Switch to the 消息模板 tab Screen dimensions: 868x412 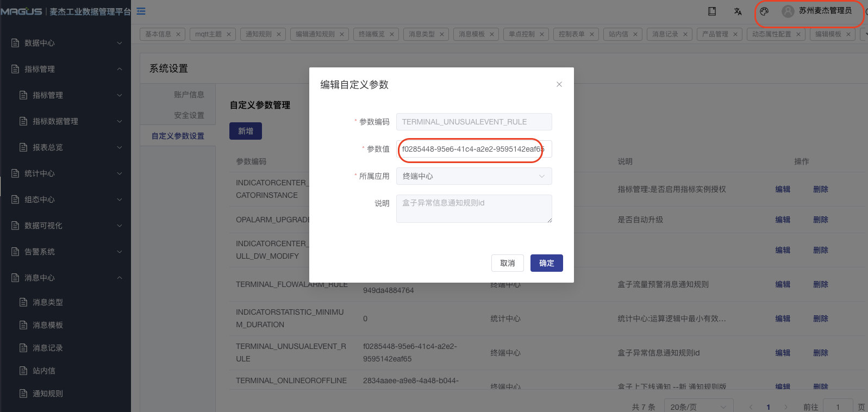pos(472,34)
